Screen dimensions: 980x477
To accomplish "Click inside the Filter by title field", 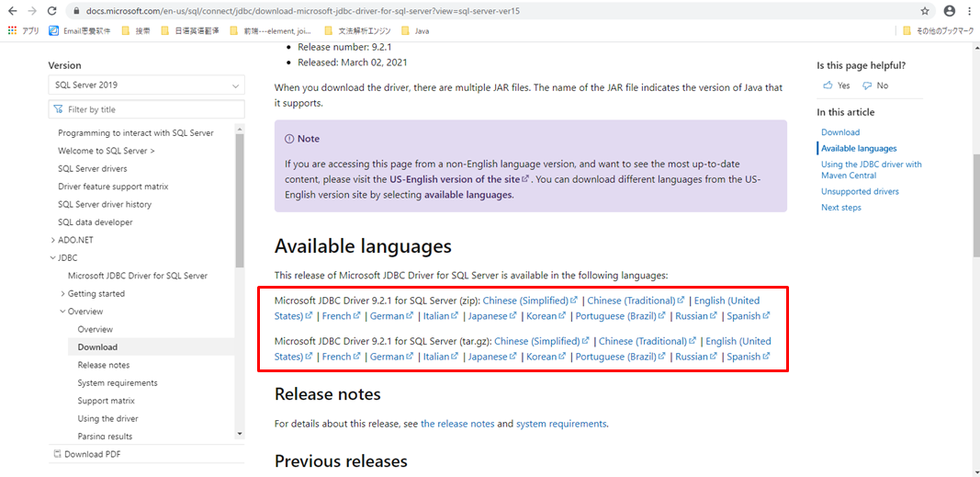I will [x=146, y=109].
